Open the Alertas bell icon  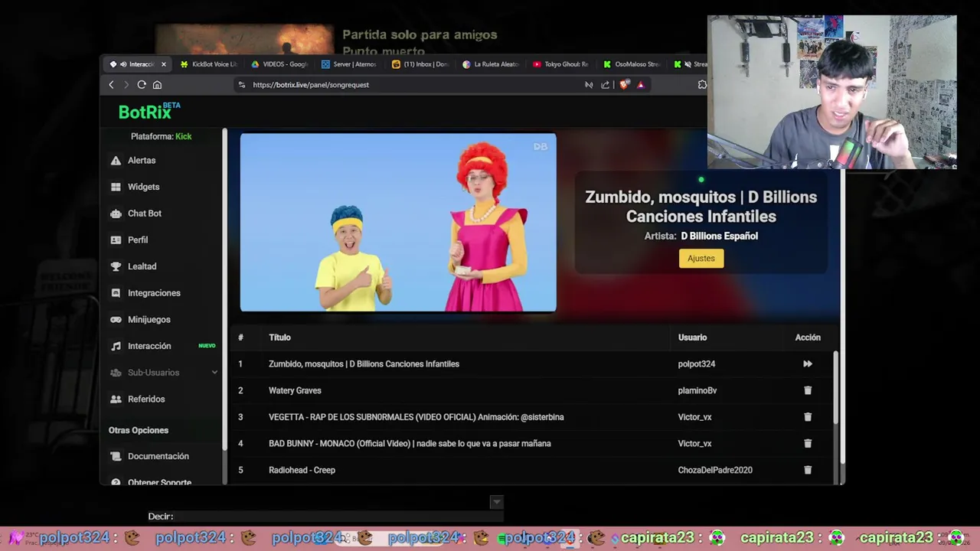tap(116, 161)
